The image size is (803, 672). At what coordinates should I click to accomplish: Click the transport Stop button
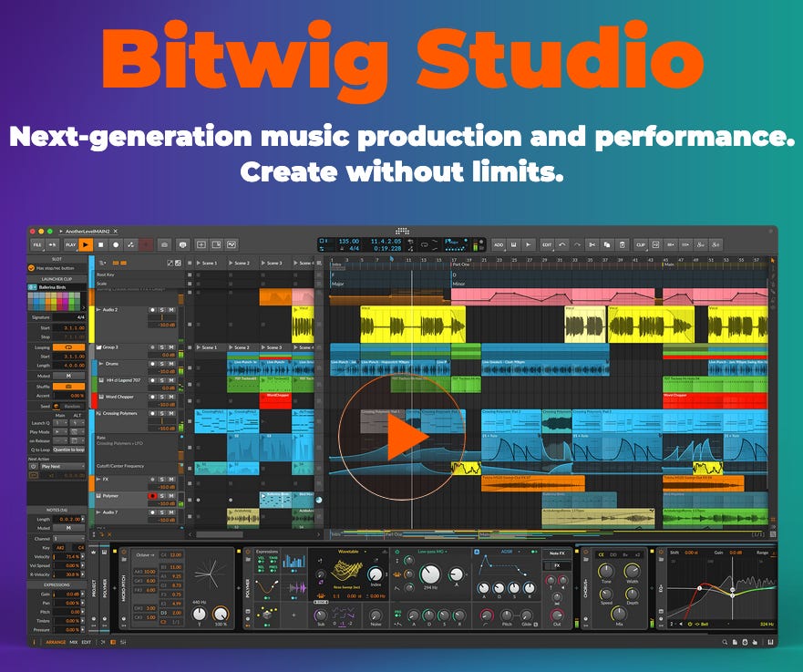coord(101,245)
